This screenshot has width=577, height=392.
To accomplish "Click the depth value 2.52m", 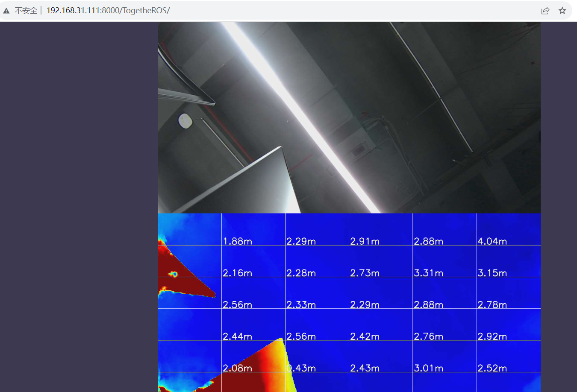I will click(492, 368).
